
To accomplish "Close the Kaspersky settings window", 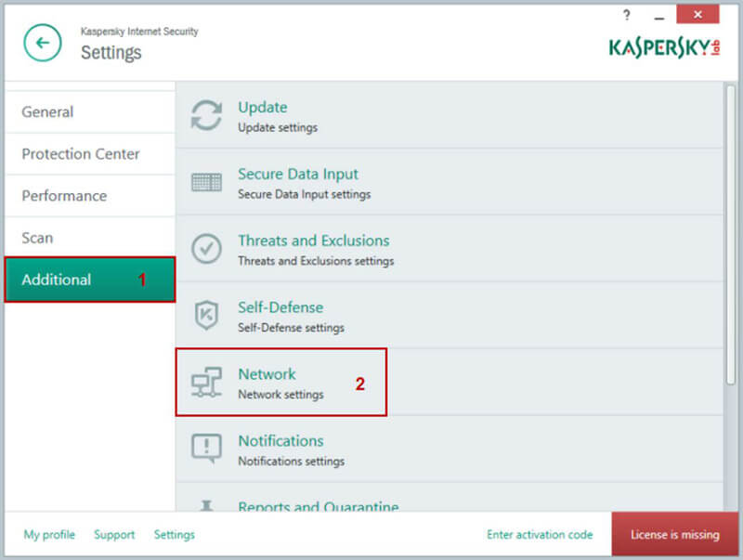I will tap(697, 15).
